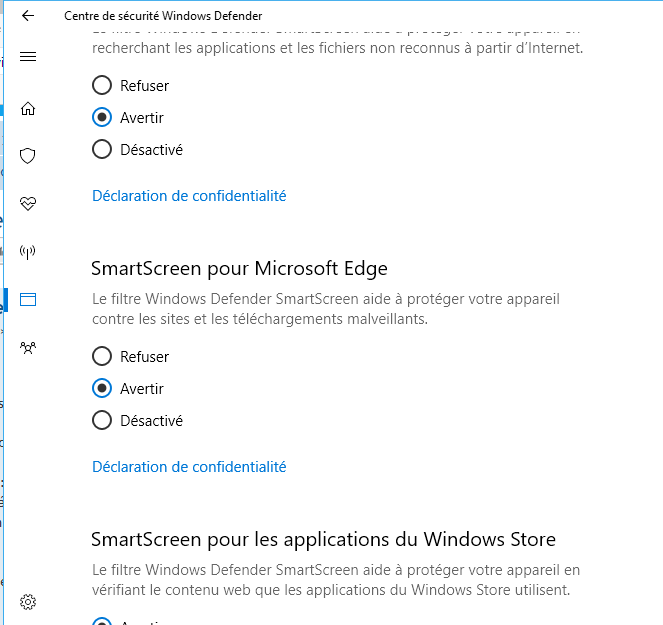Select Avertir under SmartScreen pour Microsoft Edge
This screenshot has height=625, width=663.
point(128,389)
